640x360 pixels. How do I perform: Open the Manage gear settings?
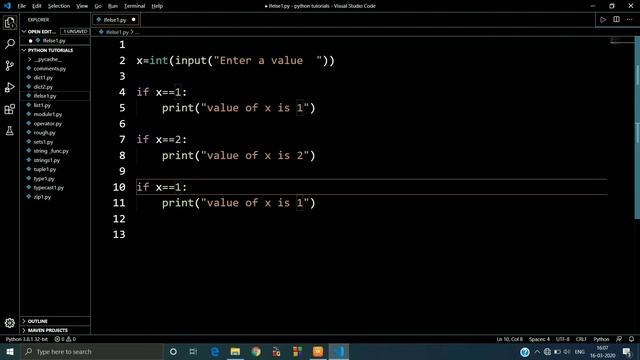click(x=10, y=323)
